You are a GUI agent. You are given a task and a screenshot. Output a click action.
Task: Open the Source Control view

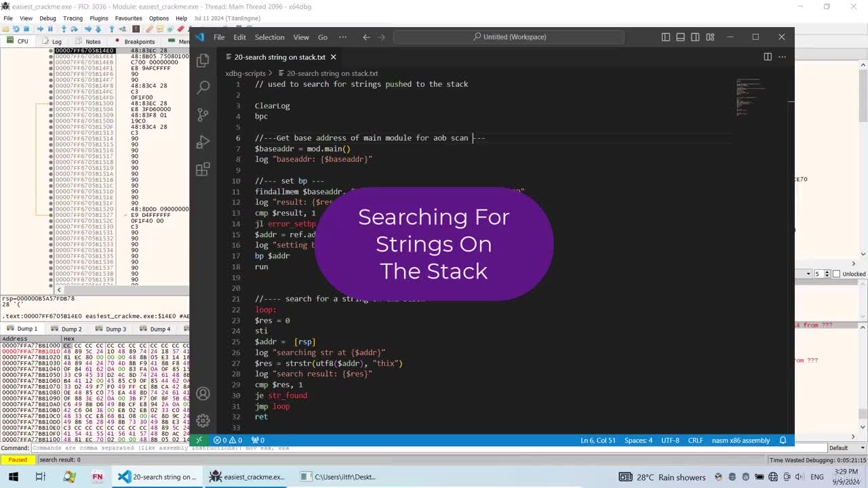[x=203, y=115]
